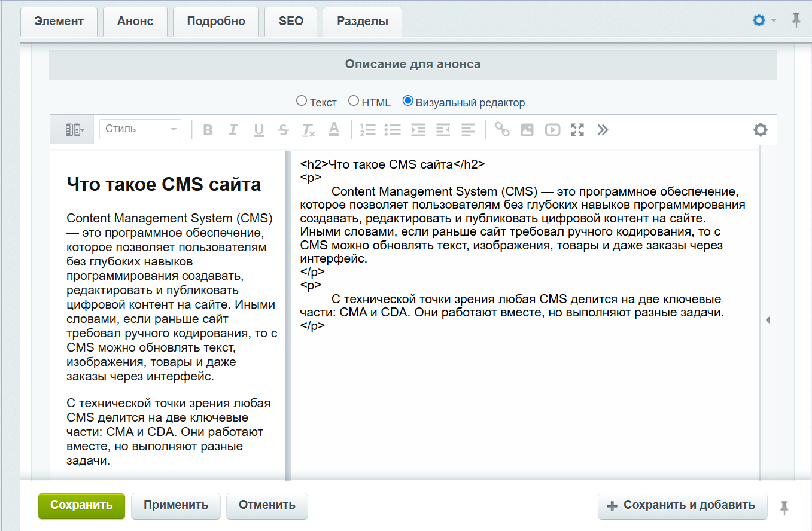Click the Сохранить и добавить button
The height and width of the screenshot is (531, 812).
pos(683,505)
